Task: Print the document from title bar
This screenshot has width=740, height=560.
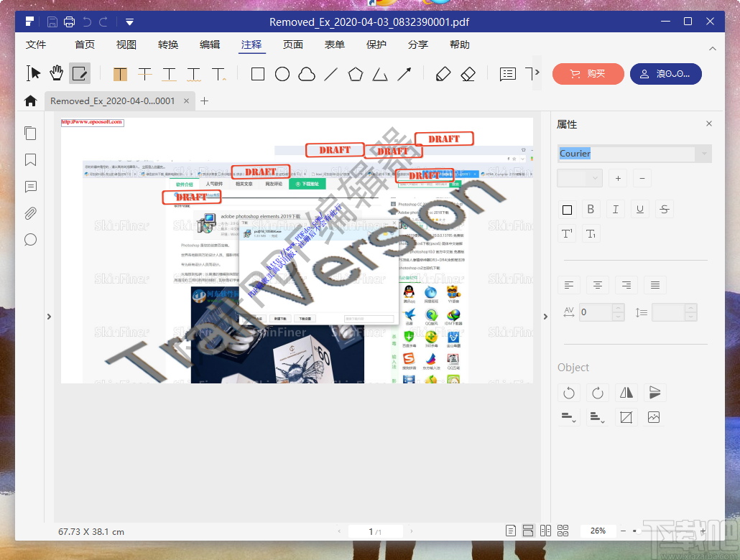Action: coord(70,22)
